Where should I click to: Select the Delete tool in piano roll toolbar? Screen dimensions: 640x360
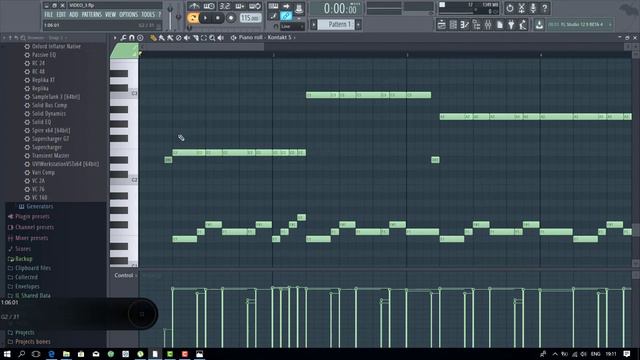178,38
